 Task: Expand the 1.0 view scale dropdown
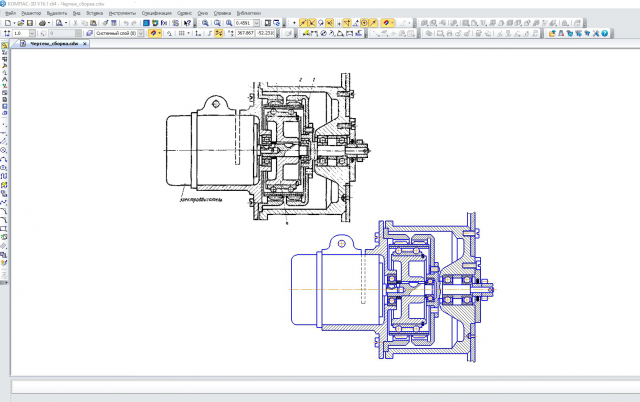[32, 33]
